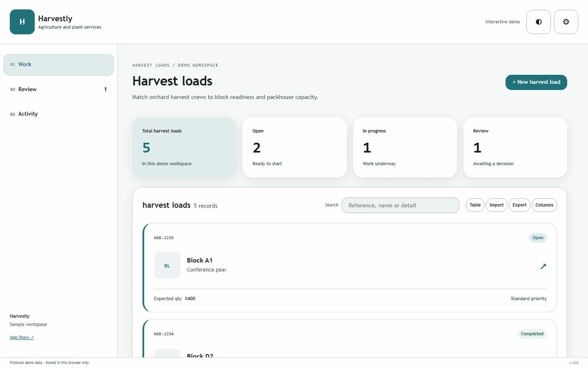The width and height of the screenshot is (588, 368).
Task: Select the Review stat card awaiting decision
Action: [x=515, y=147]
